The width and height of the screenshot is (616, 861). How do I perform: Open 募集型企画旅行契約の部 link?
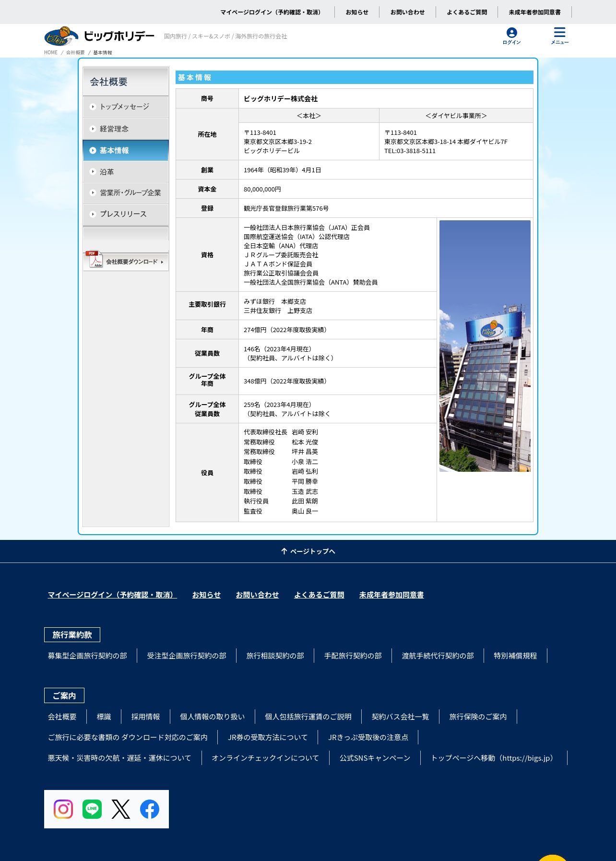point(87,656)
